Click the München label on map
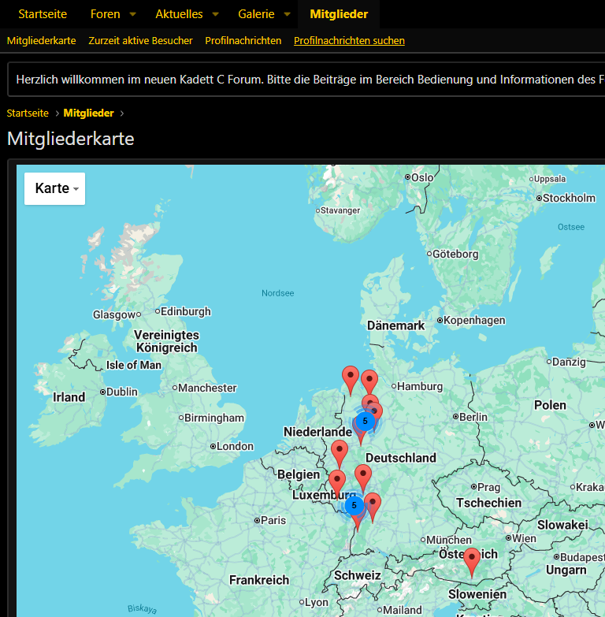The width and height of the screenshot is (605, 617). 449,540
